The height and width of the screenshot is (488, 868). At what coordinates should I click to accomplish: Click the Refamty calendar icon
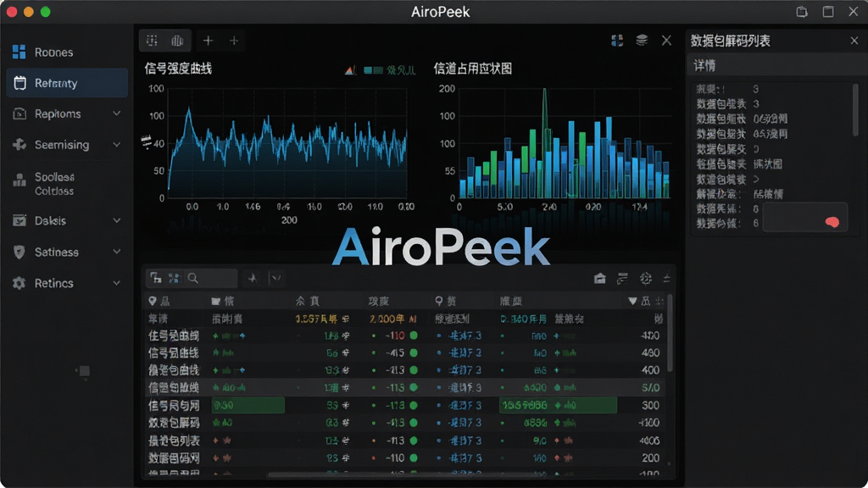[x=20, y=83]
